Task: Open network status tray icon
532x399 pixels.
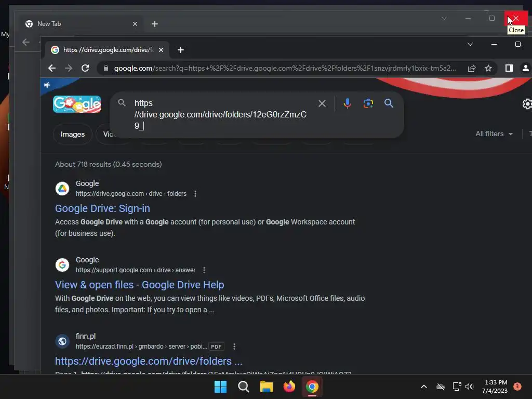Action: 457,387
